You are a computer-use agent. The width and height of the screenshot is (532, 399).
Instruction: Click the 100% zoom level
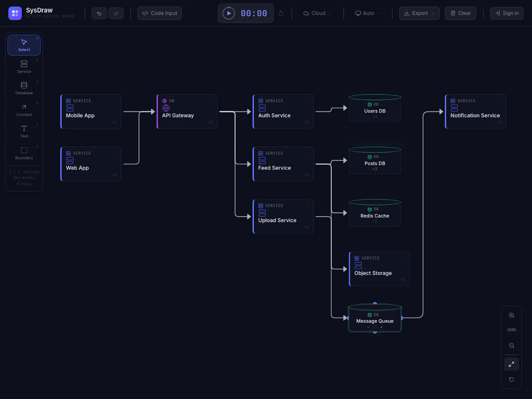pos(512,330)
